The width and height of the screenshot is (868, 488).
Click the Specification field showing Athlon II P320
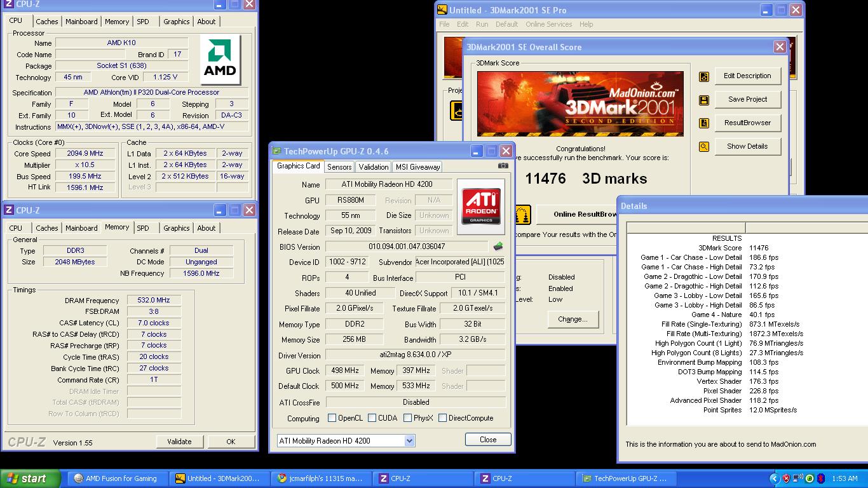tap(151, 93)
